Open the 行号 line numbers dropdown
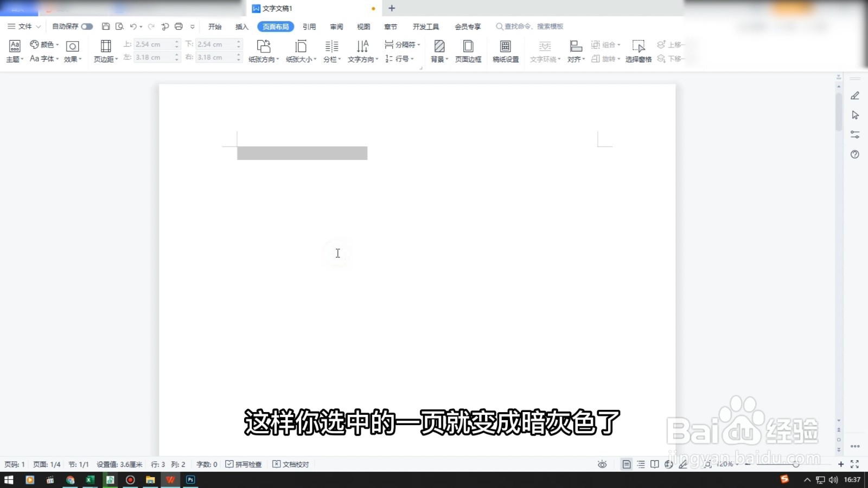Screen dimensions: 868x488 click(x=400, y=59)
